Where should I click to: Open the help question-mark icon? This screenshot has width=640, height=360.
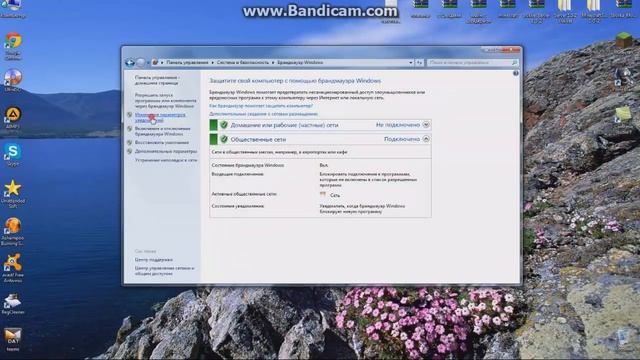(516, 73)
